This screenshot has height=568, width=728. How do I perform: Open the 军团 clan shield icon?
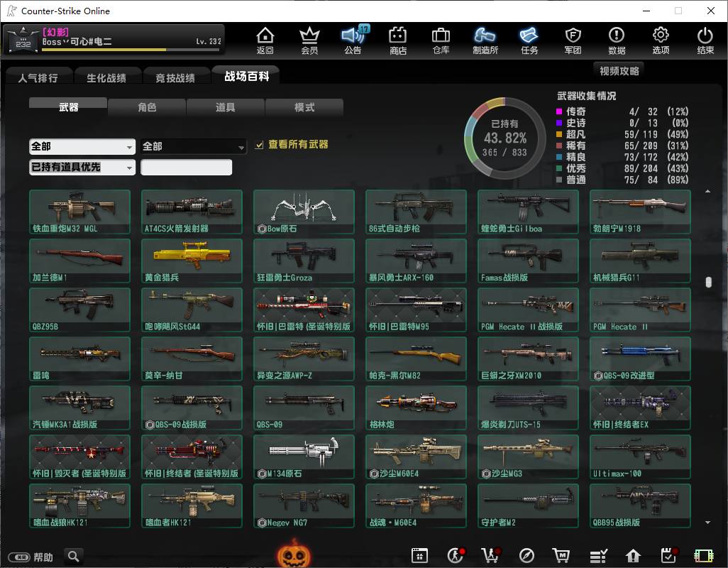tap(573, 35)
